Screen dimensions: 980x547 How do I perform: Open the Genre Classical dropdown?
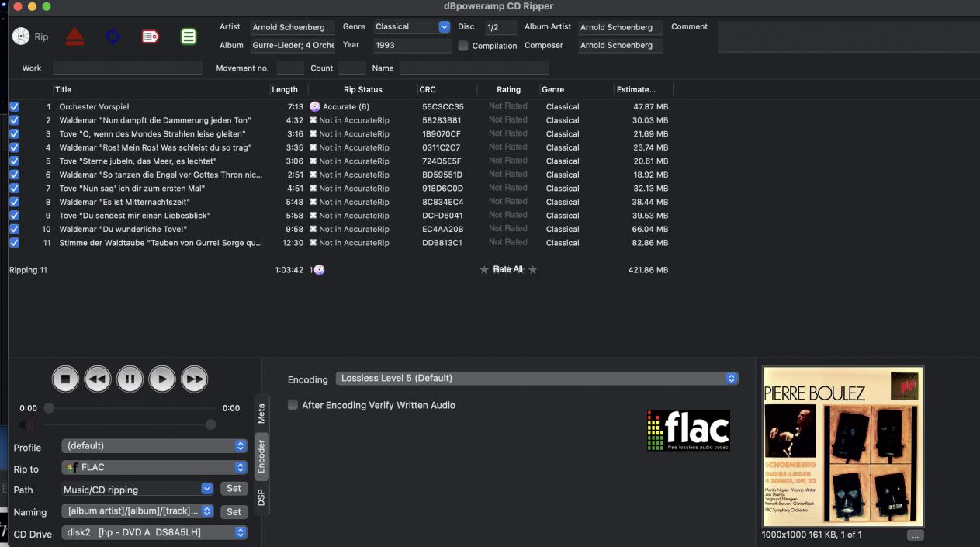tap(444, 27)
